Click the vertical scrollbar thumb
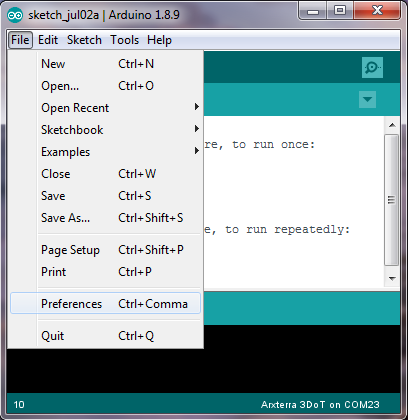 tap(392, 200)
